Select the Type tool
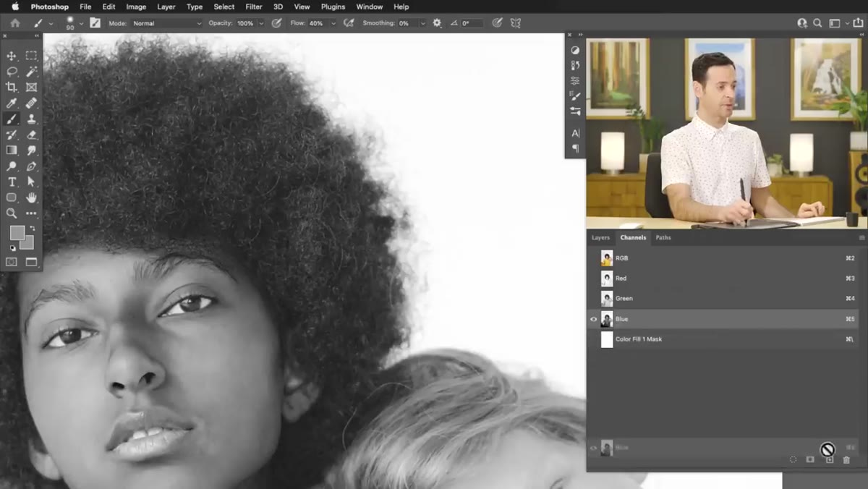868x489 pixels. [x=12, y=182]
